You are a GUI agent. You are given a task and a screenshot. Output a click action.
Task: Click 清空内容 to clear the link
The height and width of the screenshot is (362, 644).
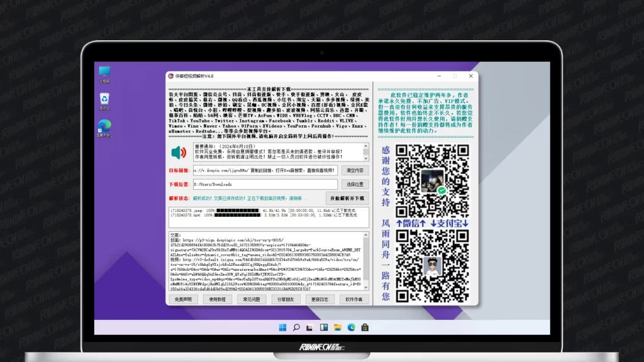355,170
